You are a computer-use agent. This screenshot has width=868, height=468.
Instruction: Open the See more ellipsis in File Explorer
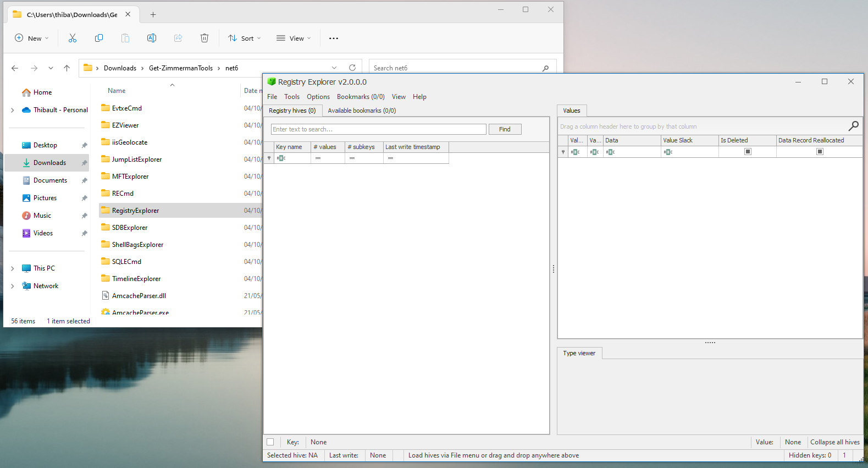pyautogui.click(x=334, y=38)
